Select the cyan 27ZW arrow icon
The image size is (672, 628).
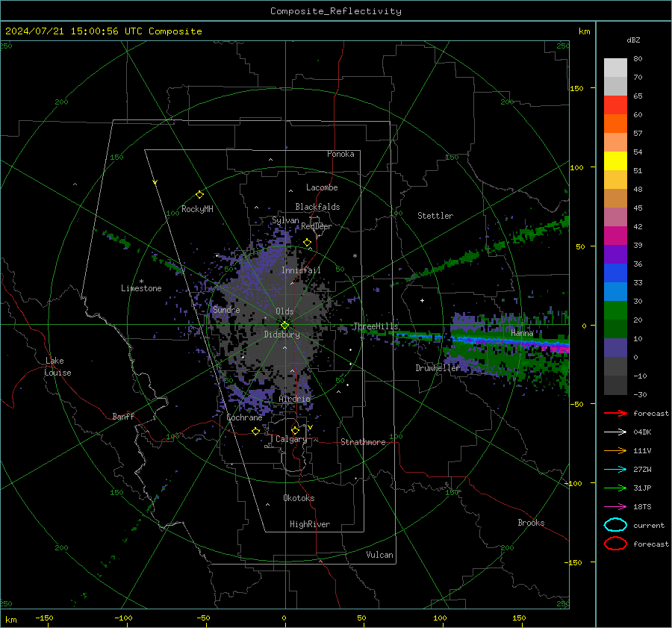615,470
